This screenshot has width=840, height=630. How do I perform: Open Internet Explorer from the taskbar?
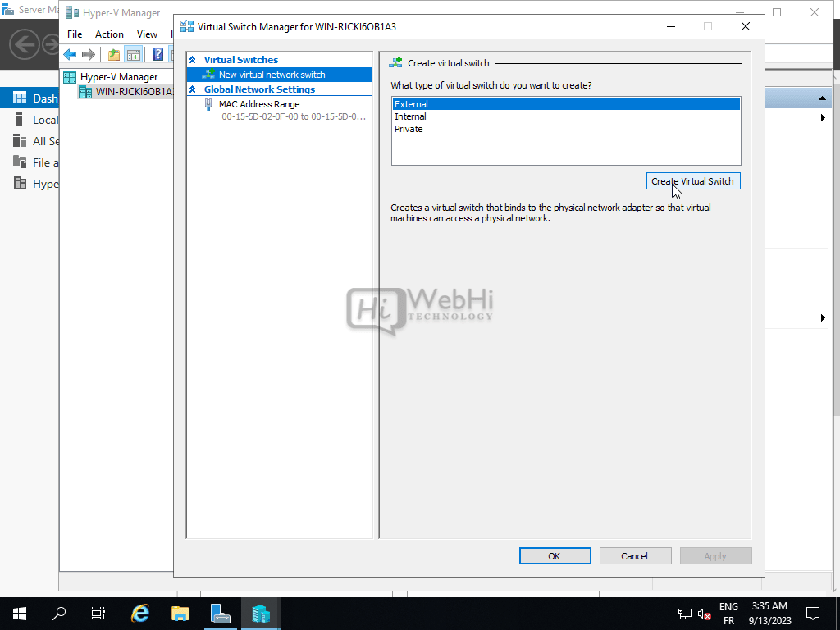point(141,613)
